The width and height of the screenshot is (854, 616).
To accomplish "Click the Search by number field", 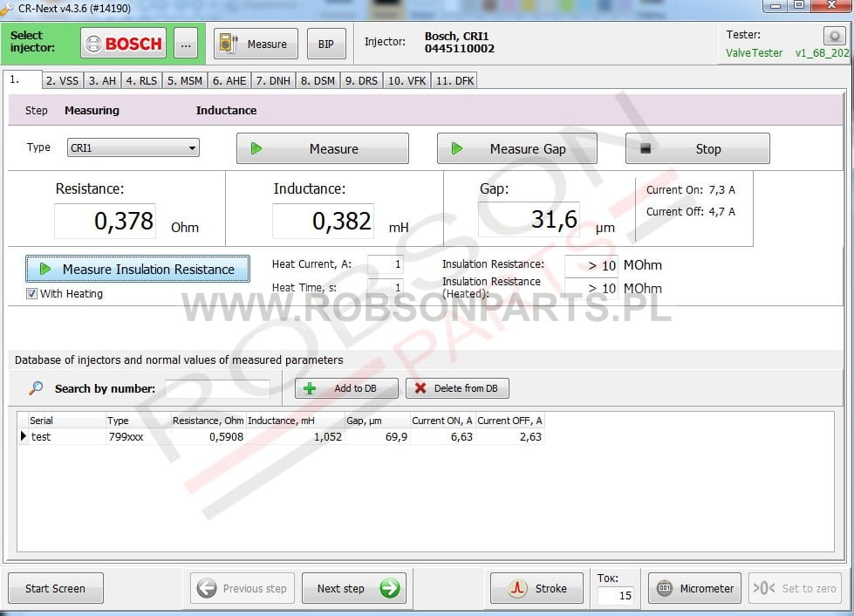I will tap(218, 389).
